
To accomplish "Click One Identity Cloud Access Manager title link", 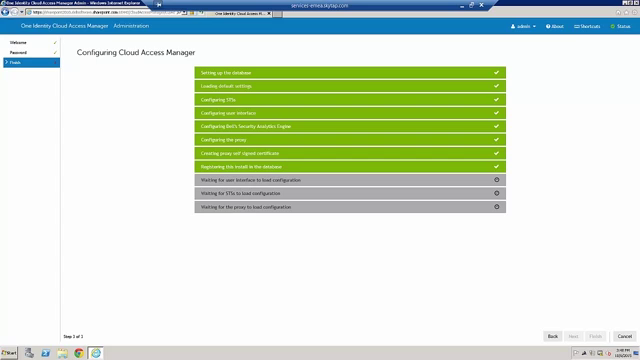I will [x=64, y=26].
